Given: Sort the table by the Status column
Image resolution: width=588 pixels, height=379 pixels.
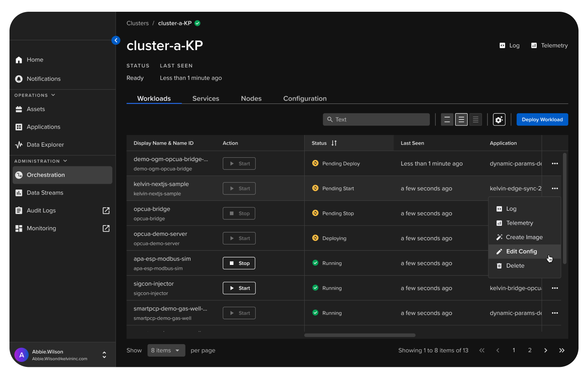Looking at the screenshot, I should [334, 143].
